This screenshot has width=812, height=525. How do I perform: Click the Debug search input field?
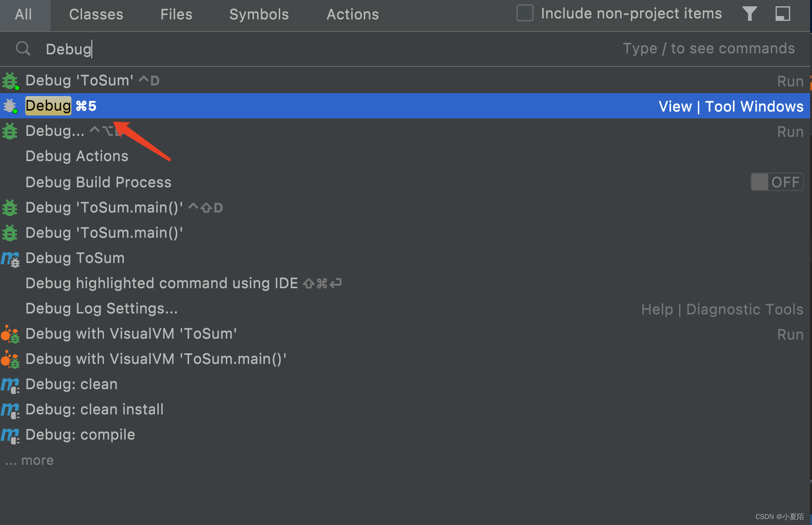point(291,49)
